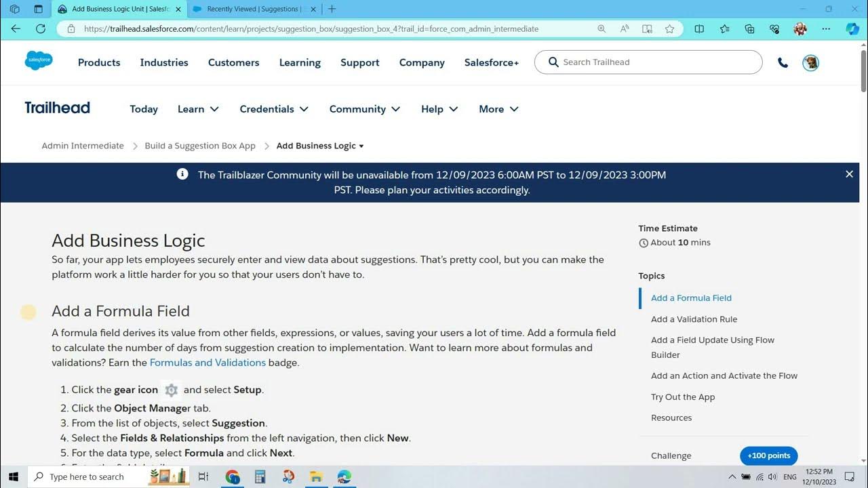Open the Build a Suggestion Box App breadcrumb
The image size is (868, 488).
(200, 146)
